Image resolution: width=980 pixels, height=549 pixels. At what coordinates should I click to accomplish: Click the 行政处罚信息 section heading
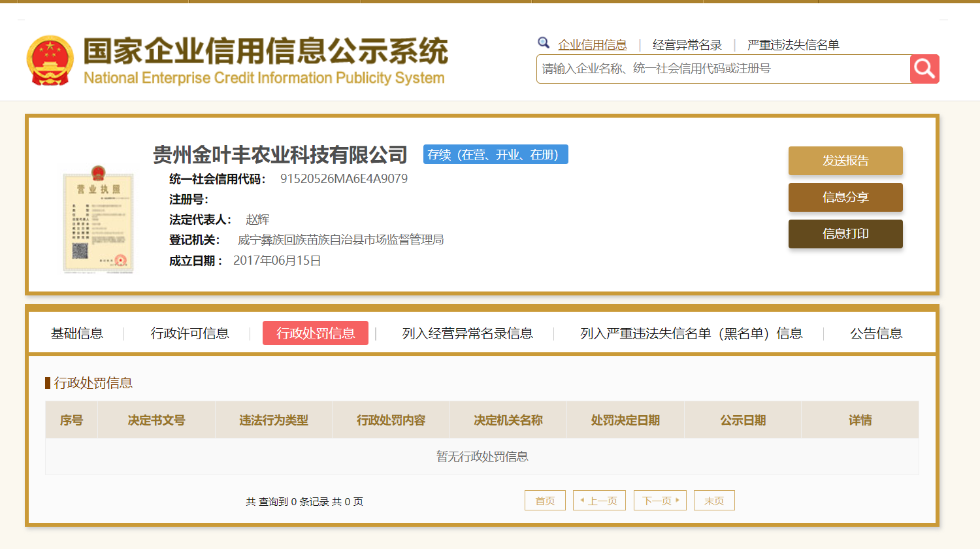pyautogui.click(x=93, y=383)
